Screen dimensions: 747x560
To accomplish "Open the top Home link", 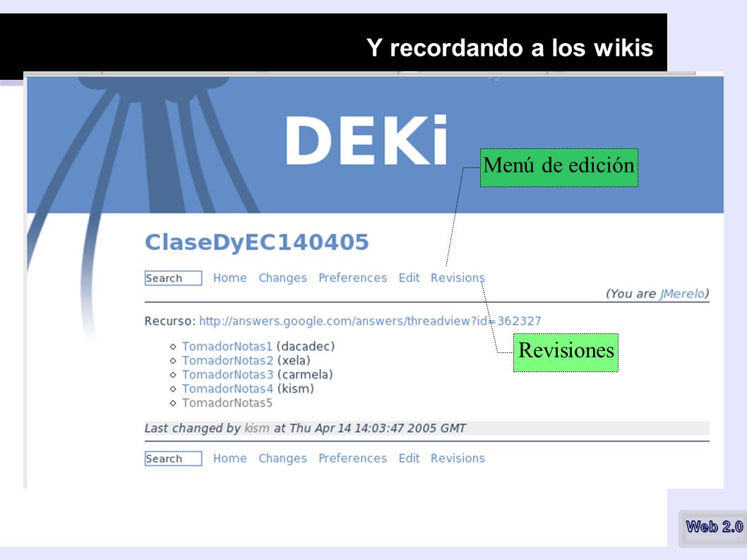I will 229,278.
